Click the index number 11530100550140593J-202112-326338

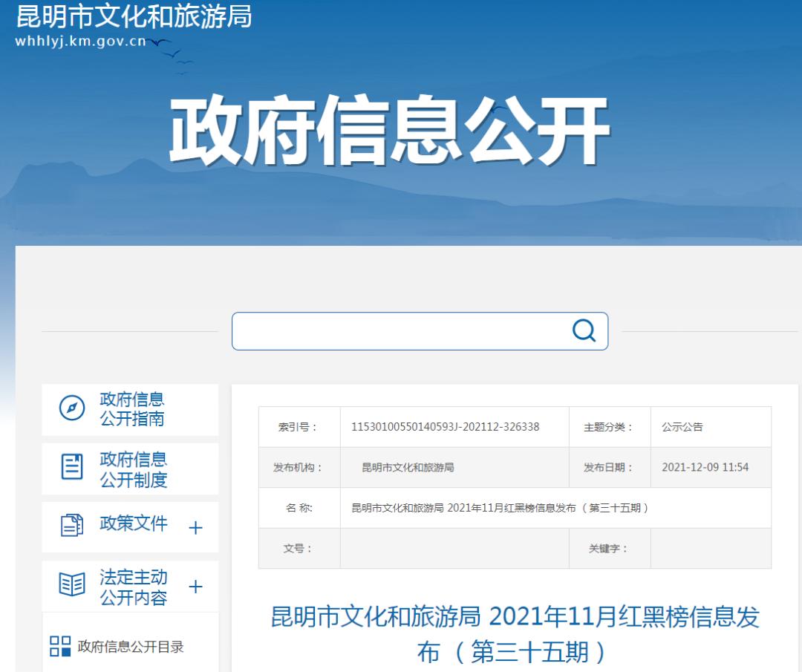[x=445, y=427]
